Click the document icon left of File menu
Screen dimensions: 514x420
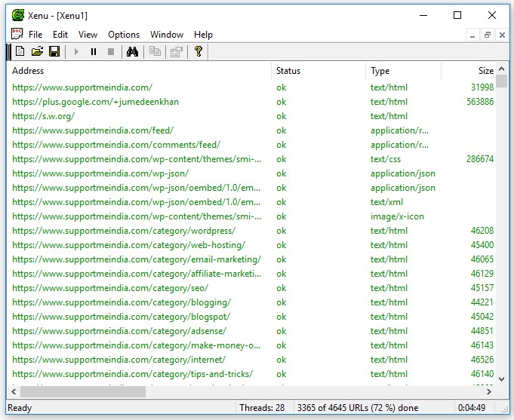(x=17, y=34)
